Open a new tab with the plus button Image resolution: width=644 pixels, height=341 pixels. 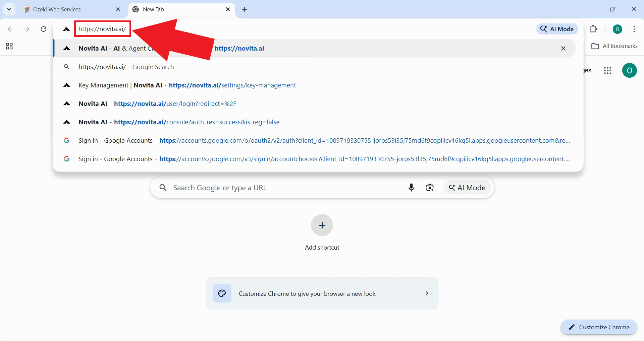coord(245,10)
